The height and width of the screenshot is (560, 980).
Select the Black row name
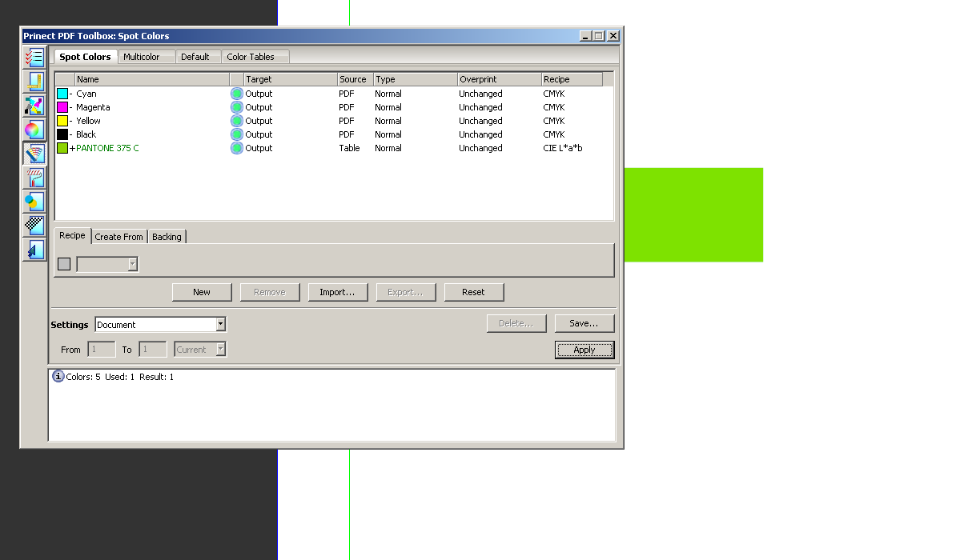[86, 134]
